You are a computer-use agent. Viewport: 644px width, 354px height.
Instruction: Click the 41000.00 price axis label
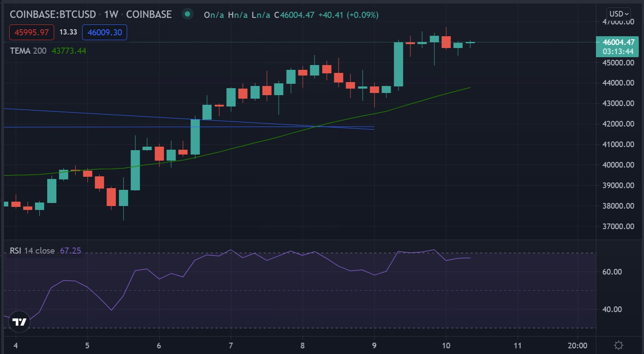pos(618,144)
